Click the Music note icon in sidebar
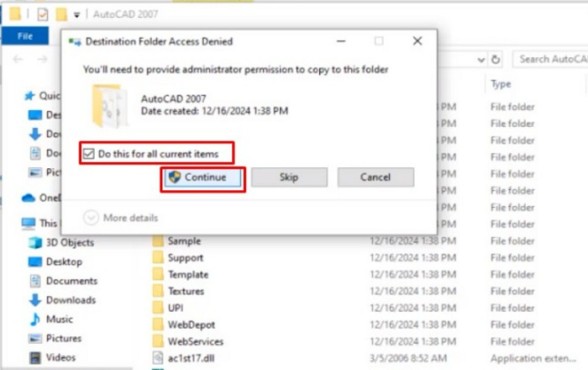Screen dimensions: 588x370 click(x=35, y=319)
